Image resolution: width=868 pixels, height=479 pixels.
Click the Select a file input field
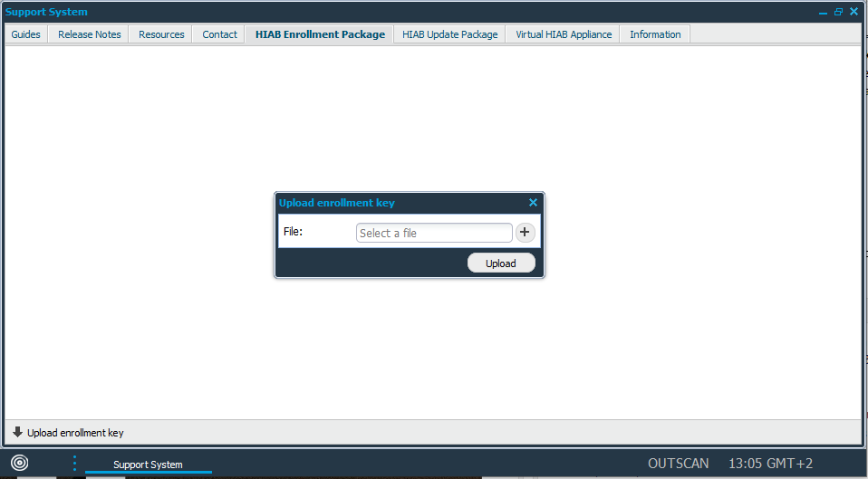click(x=433, y=233)
